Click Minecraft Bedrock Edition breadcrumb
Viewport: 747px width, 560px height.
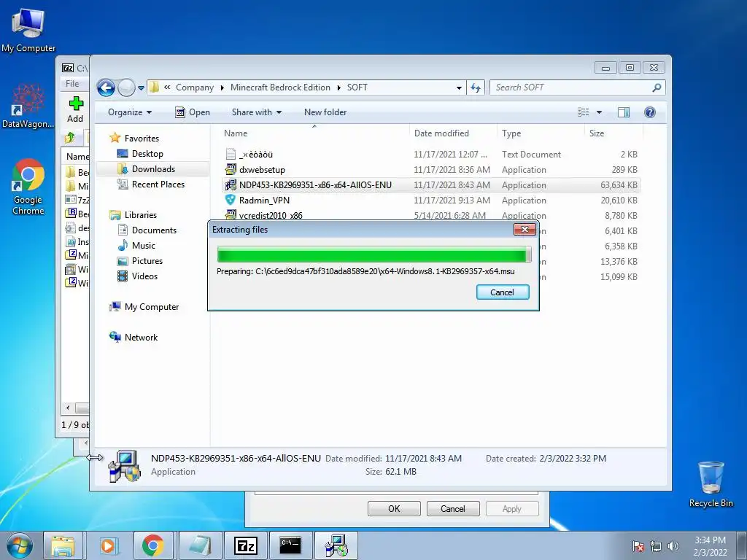tap(280, 87)
